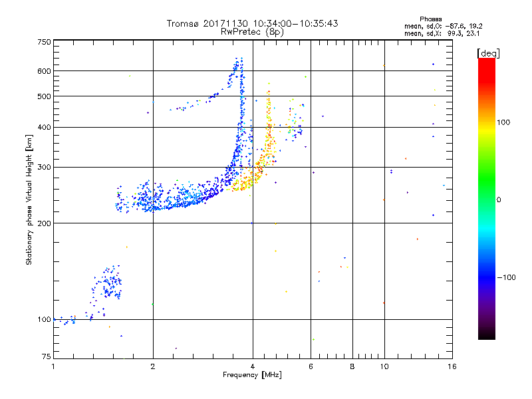The image size is (532, 399).
Task: Click the frequency-axis tick label "8"
Action: (x=352, y=366)
